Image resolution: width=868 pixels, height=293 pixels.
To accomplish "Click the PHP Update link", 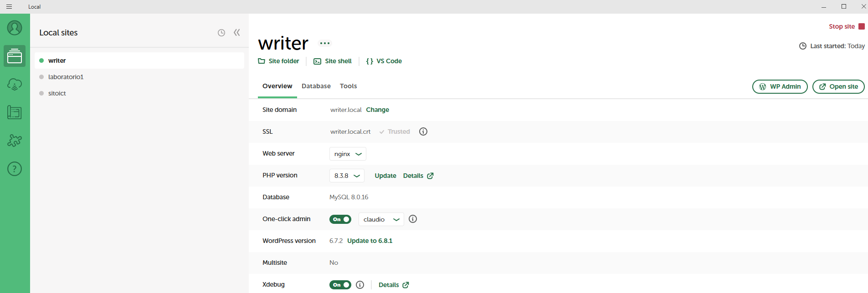I will pos(385,176).
